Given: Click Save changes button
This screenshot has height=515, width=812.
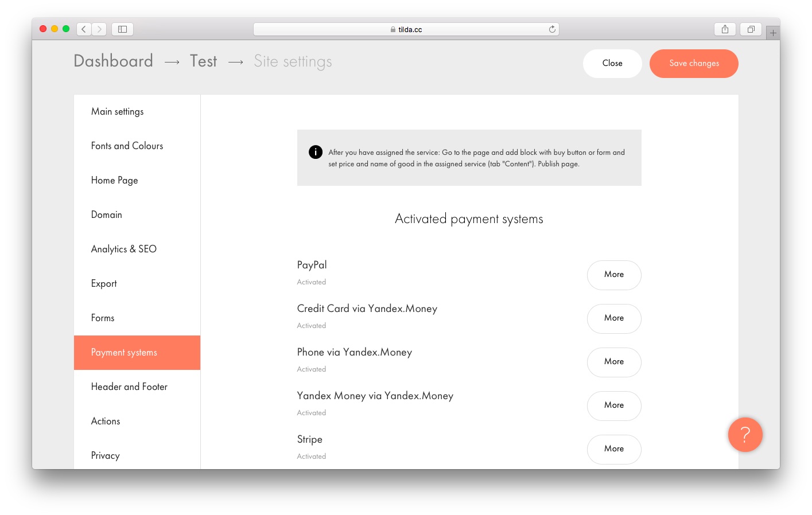Looking at the screenshot, I should [x=694, y=63].
